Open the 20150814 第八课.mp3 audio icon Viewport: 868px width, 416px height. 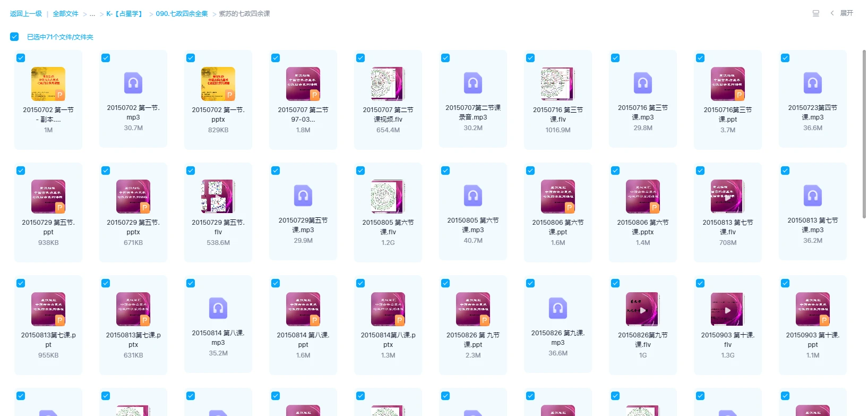point(218,308)
